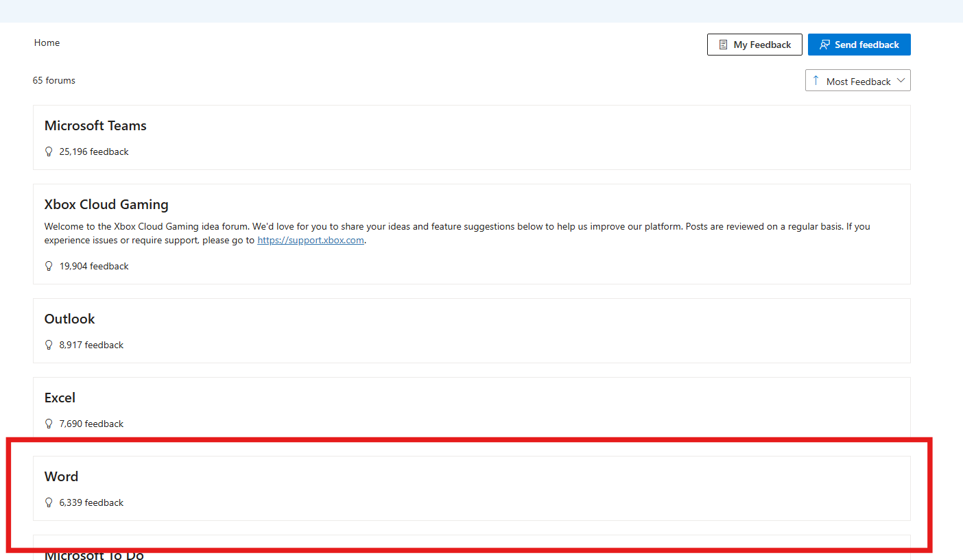Image resolution: width=963 pixels, height=560 pixels.
Task: Click the 6,339 feedback text
Action: point(91,502)
